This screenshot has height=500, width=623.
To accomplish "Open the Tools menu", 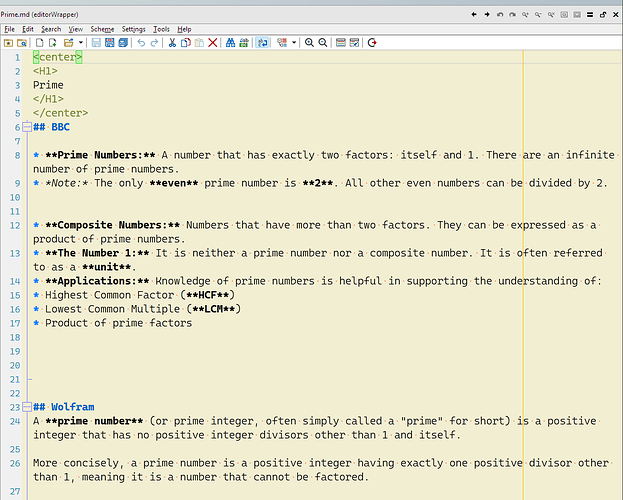I will pos(161,29).
